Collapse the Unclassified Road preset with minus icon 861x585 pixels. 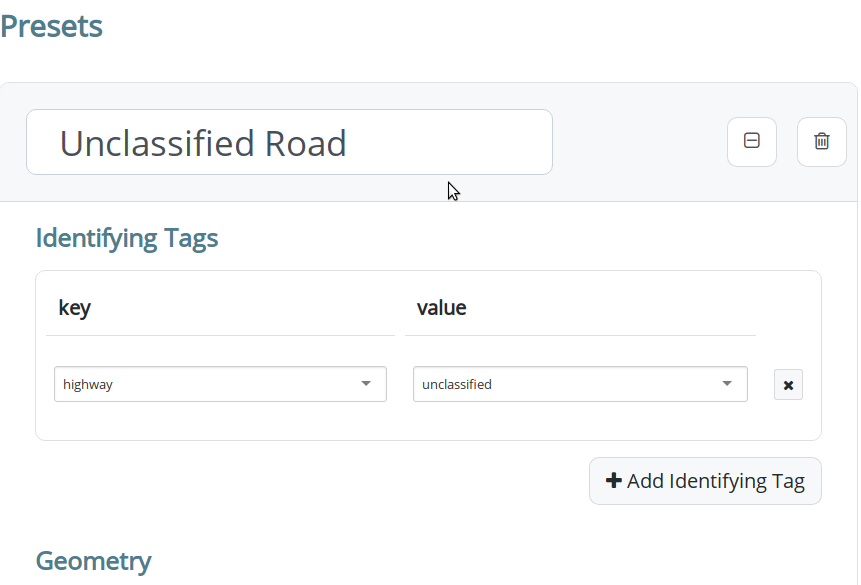click(752, 141)
